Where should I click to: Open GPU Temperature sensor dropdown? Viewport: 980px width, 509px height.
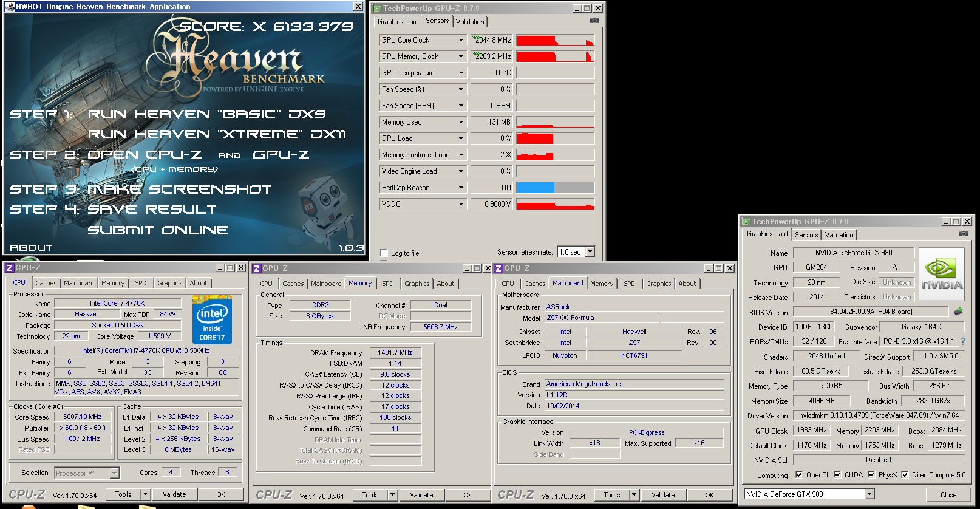tap(461, 73)
